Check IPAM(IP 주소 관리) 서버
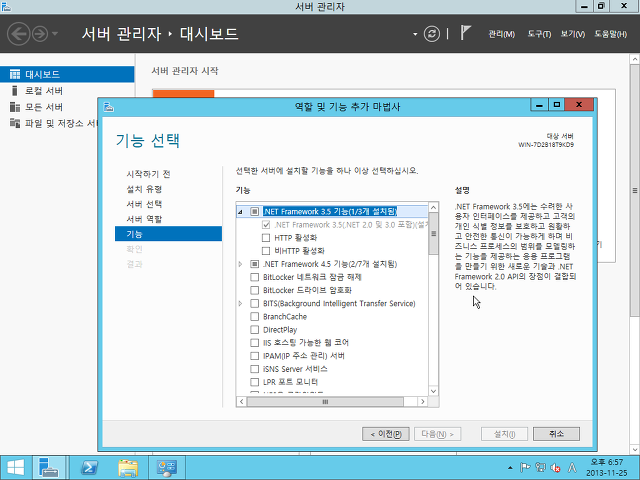The height and width of the screenshot is (480, 640). pos(254,356)
